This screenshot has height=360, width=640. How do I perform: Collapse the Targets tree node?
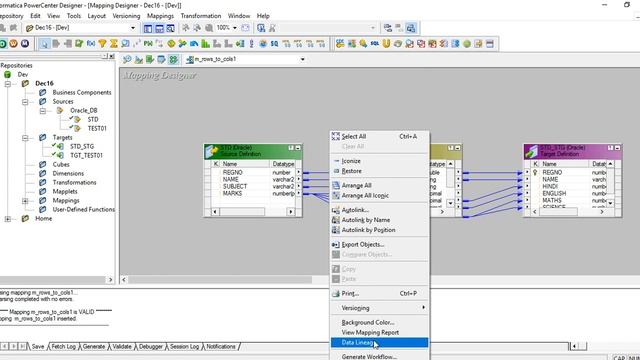click(25, 138)
